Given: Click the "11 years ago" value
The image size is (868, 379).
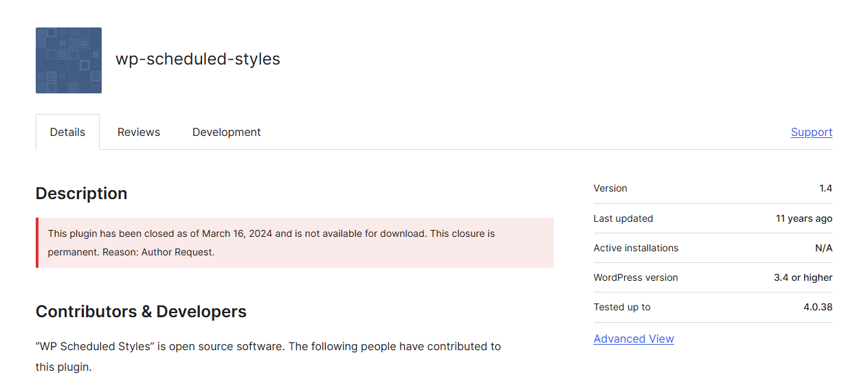Looking at the screenshot, I should click(x=803, y=218).
